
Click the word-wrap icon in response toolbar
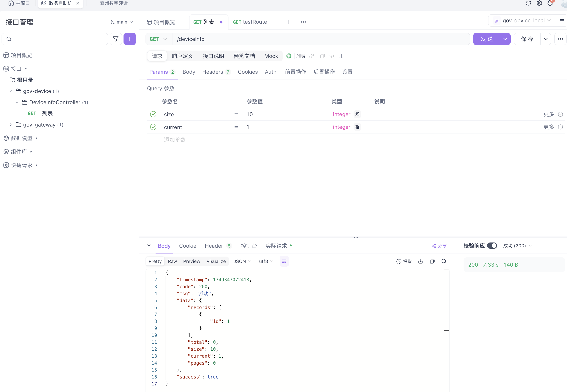(x=284, y=261)
